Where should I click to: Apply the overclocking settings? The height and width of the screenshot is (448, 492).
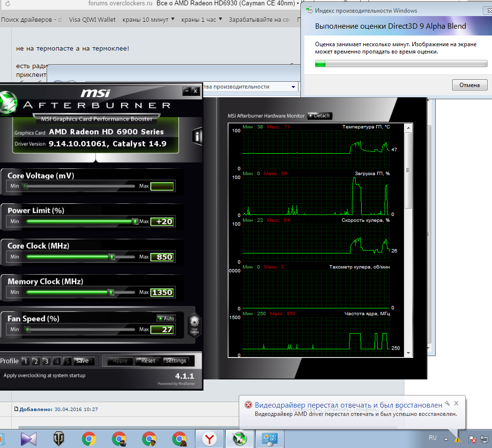click(x=120, y=361)
